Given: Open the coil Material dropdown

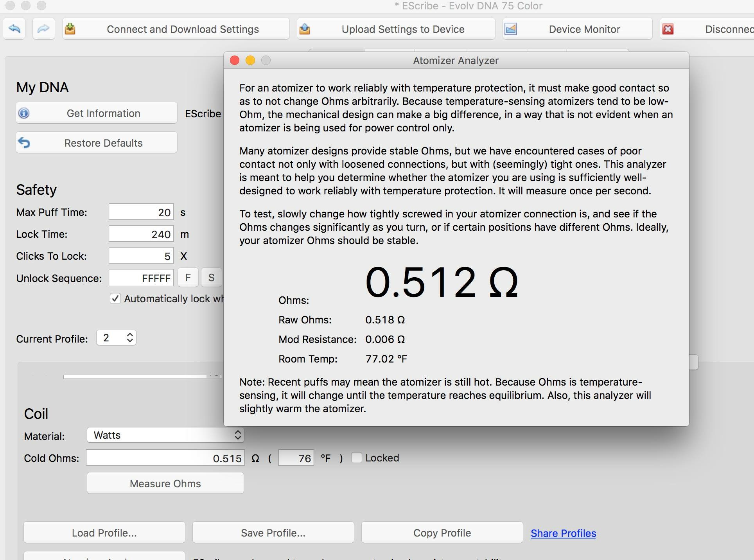Looking at the screenshot, I should click(x=165, y=435).
